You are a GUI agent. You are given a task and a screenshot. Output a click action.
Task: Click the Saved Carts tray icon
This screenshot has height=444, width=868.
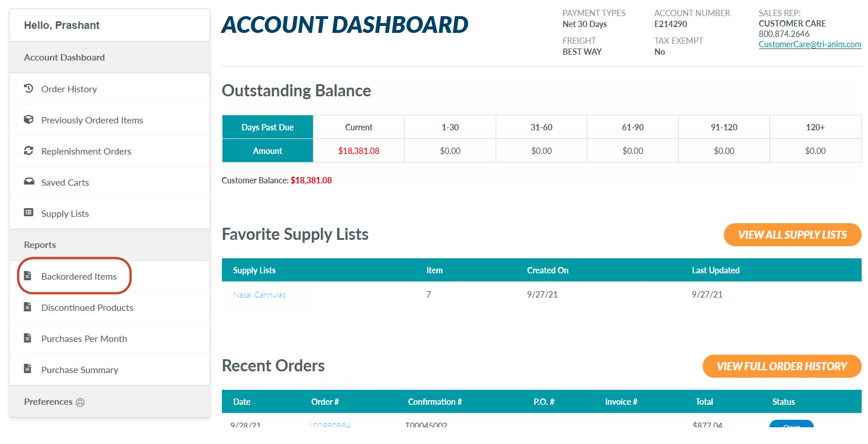pyautogui.click(x=28, y=182)
